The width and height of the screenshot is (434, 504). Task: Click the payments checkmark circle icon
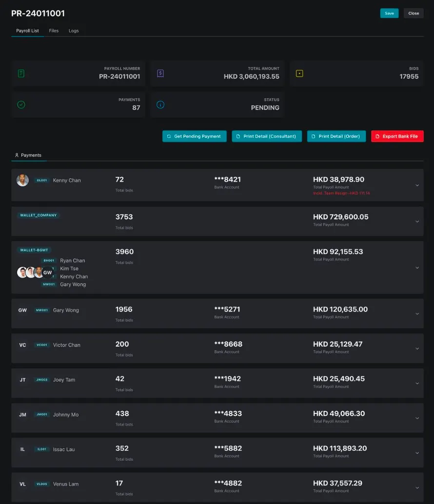[x=21, y=105]
